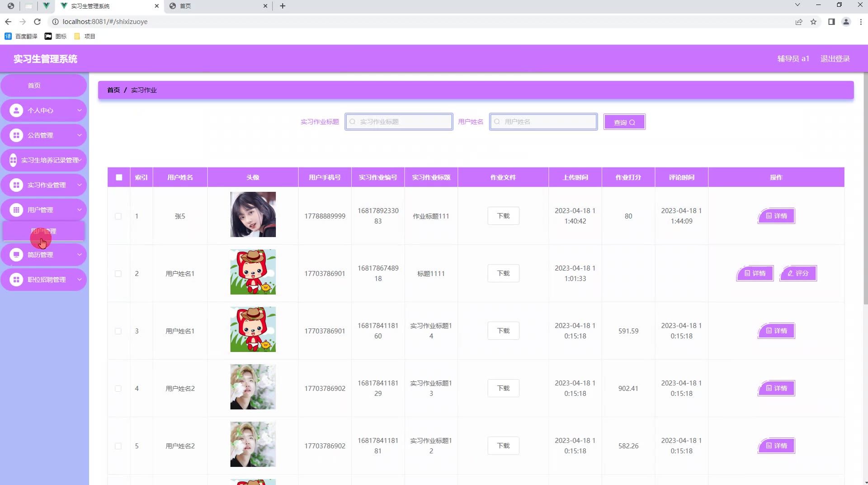
Task: Check the checkbox for row index 2
Action: click(x=118, y=274)
